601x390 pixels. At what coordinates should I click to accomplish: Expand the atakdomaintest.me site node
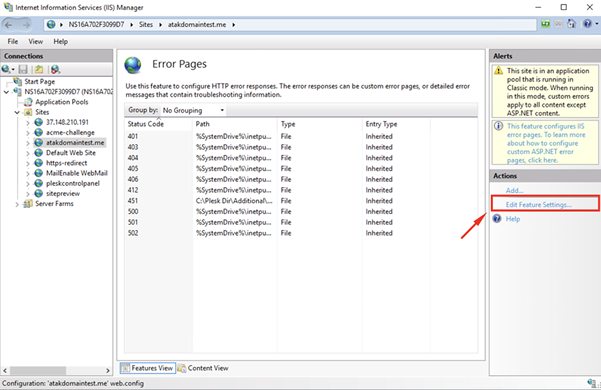[x=28, y=143]
